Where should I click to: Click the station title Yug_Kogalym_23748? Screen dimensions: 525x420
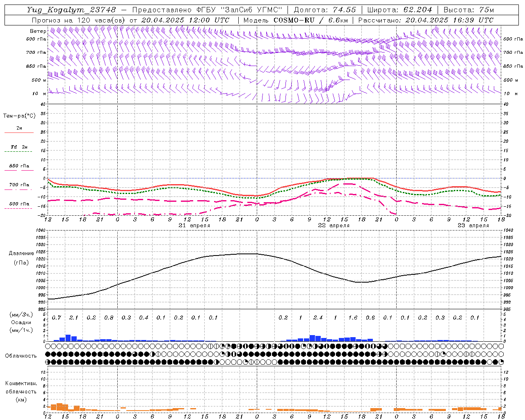pos(72,10)
